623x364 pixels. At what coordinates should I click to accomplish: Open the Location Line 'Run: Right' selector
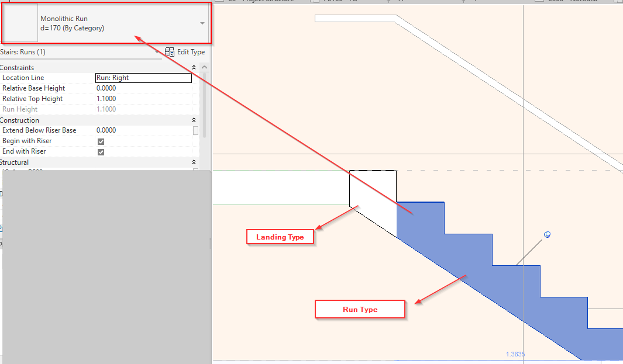(x=143, y=77)
